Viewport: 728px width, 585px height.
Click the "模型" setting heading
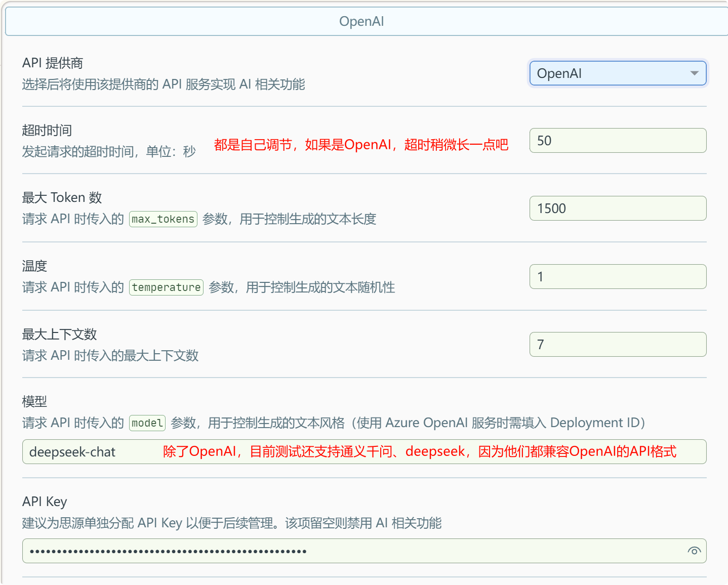(34, 402)
